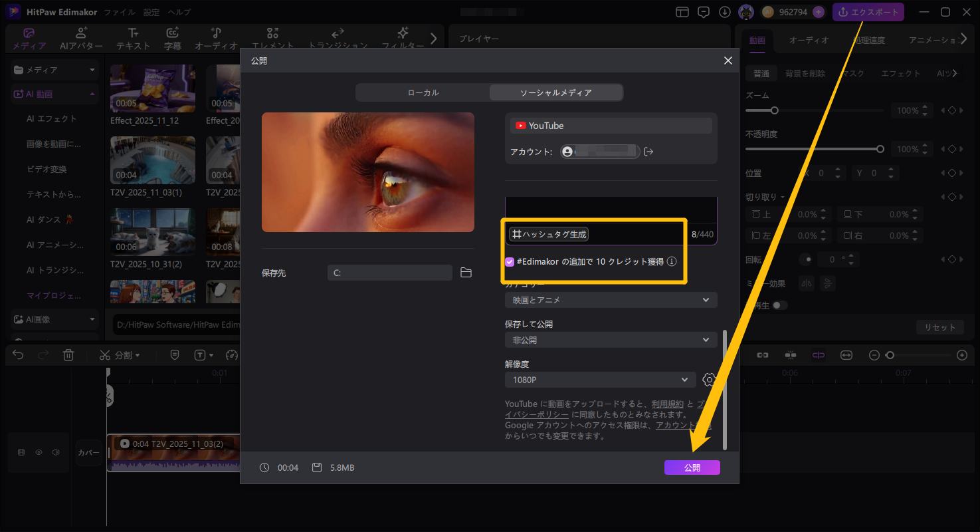Open the resolution settings gear next to 1080P
Screen dimensions: 980x532
coord(708,380)
